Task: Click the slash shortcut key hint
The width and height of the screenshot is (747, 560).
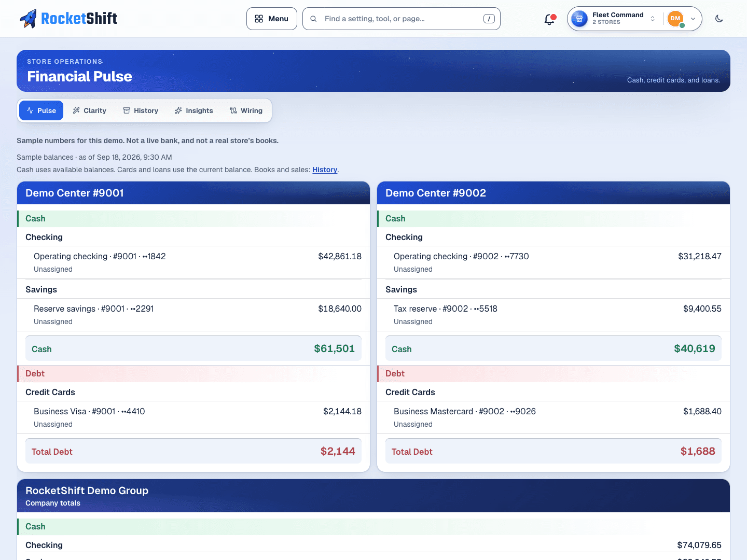Action: click(489, 19)
